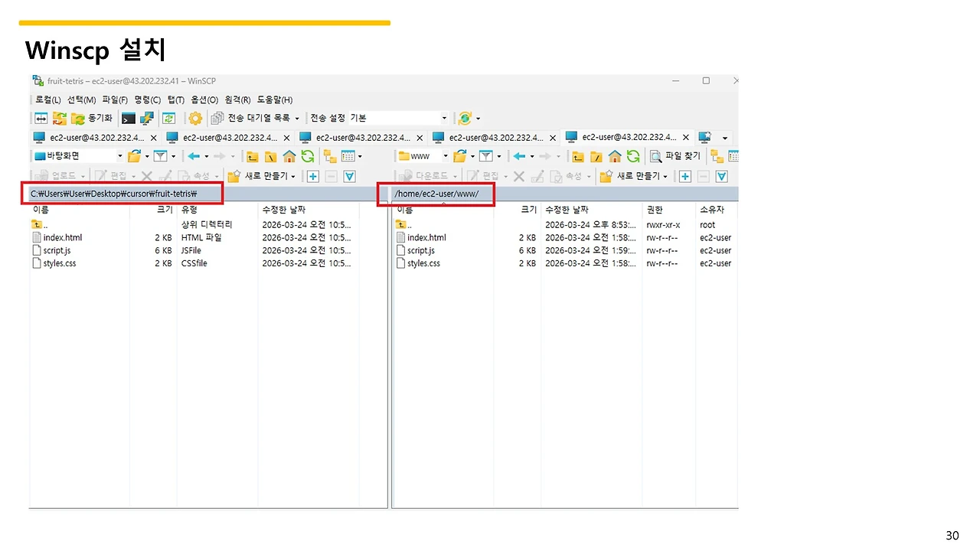The image size is (980, 551).
Task: Expand the local back history dropdown arrow
Action: (x=207, y=156)
